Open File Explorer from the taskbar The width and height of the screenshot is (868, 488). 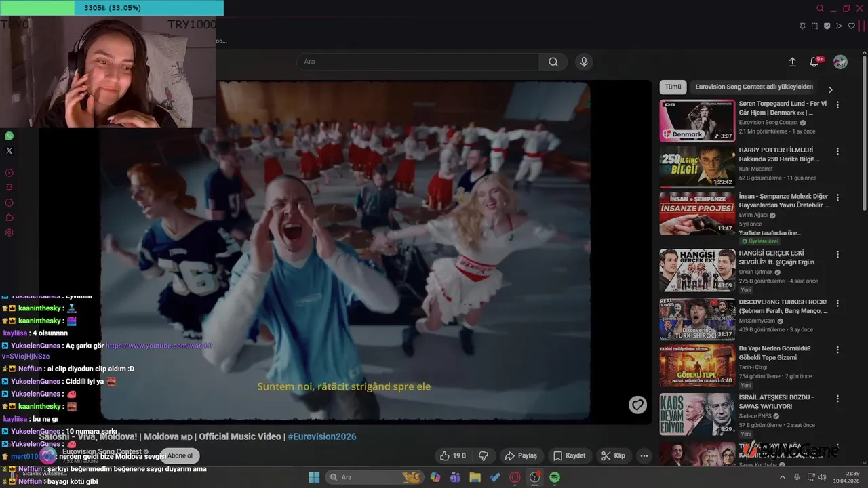[475, 477]
